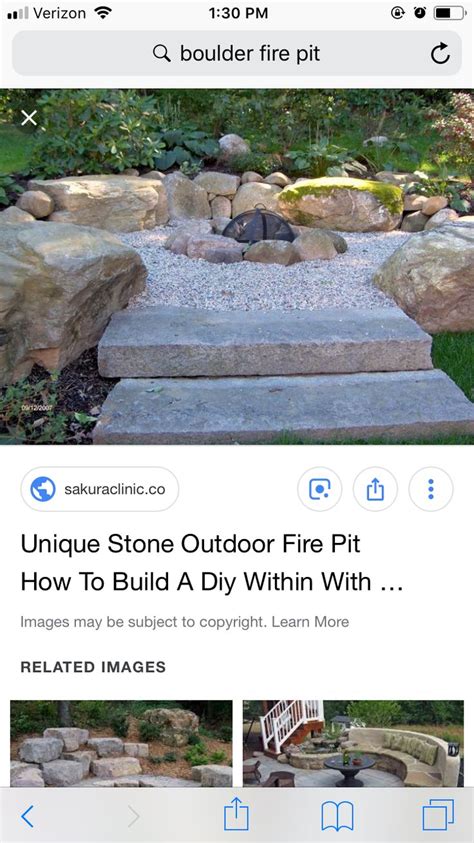Image resolution: width=474 pixels, height=843 pixels.
Task: Tap the share icon below the image
Action: point(375,489)
